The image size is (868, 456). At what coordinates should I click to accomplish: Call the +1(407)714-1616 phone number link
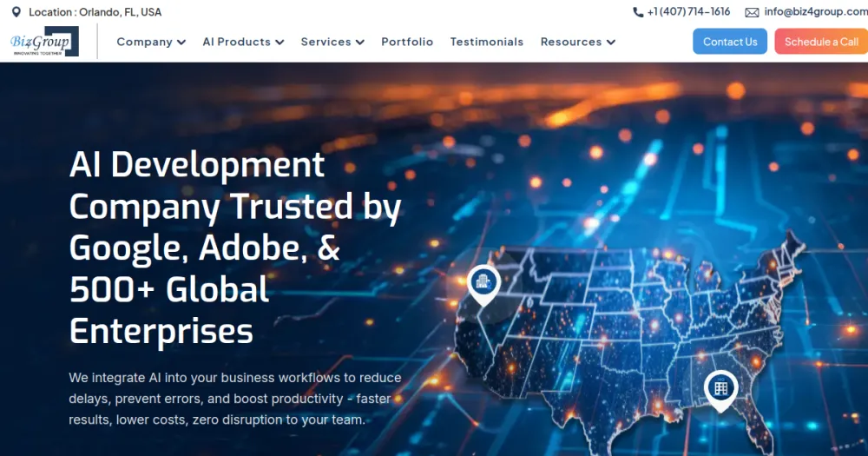[688, 11]
